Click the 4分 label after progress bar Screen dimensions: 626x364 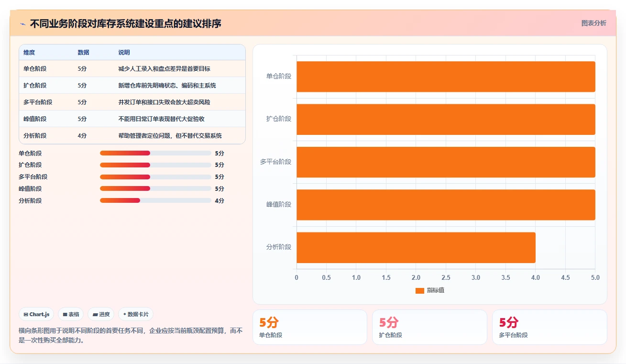[220, 201]
